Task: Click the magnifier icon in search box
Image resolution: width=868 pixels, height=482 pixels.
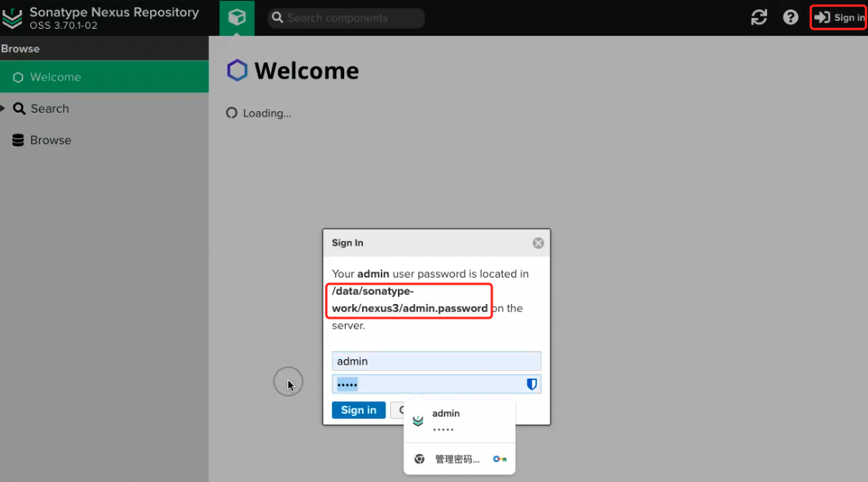Action: click(x=277, y=18)
